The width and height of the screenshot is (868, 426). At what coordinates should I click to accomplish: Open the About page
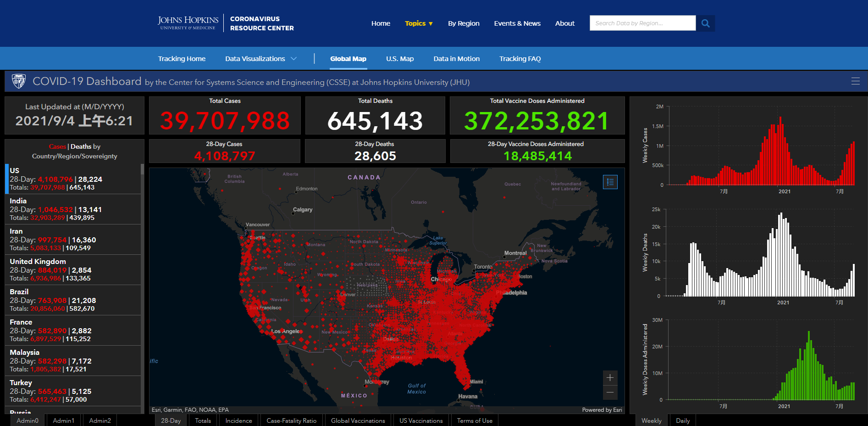pyautogui.click(x=565, y=23)
